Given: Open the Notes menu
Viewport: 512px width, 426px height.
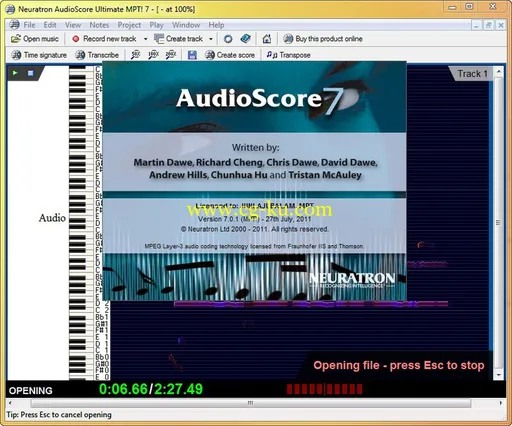Looking at the screenshot, I should point(99,25).
